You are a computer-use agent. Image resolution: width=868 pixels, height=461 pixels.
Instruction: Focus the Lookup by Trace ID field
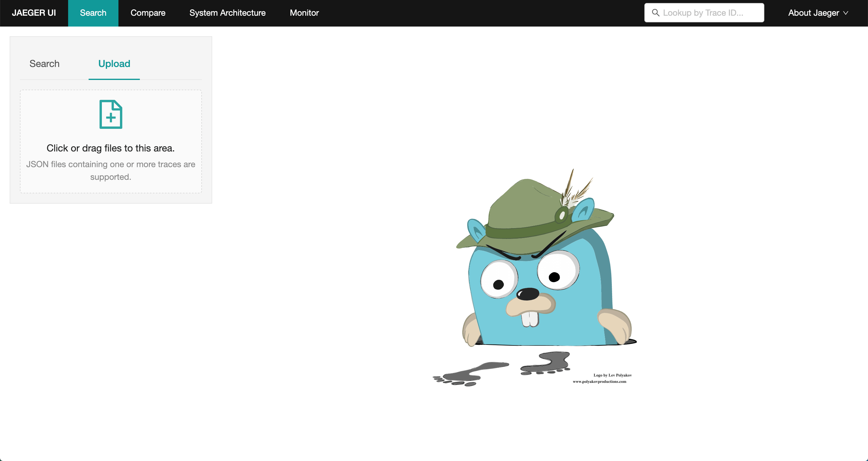click(708, 13)
